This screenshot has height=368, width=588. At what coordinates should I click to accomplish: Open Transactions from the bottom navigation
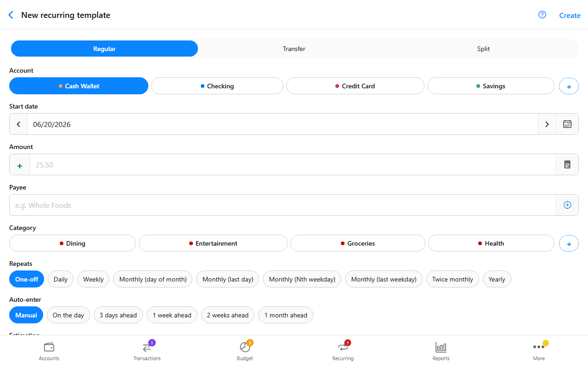coord(147,351)
